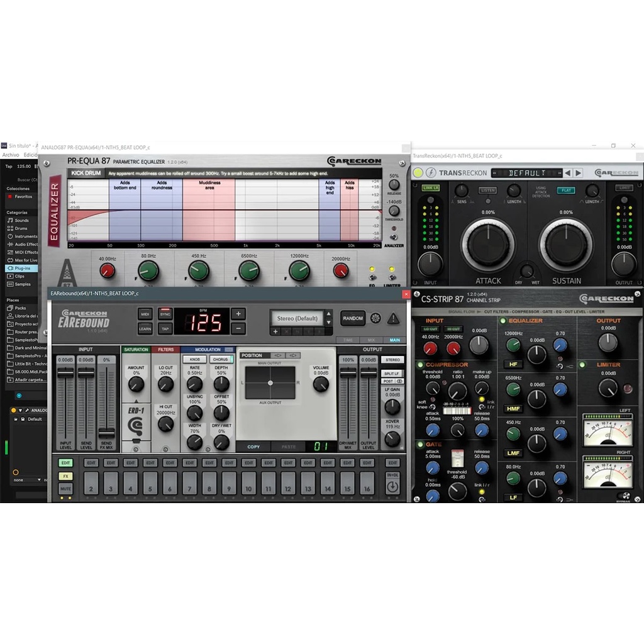Image resolution: width=644 pixels, height=644 pixels.
Task: Click the large ATTACK knob in TransReckon
Action: click(488, 245)
